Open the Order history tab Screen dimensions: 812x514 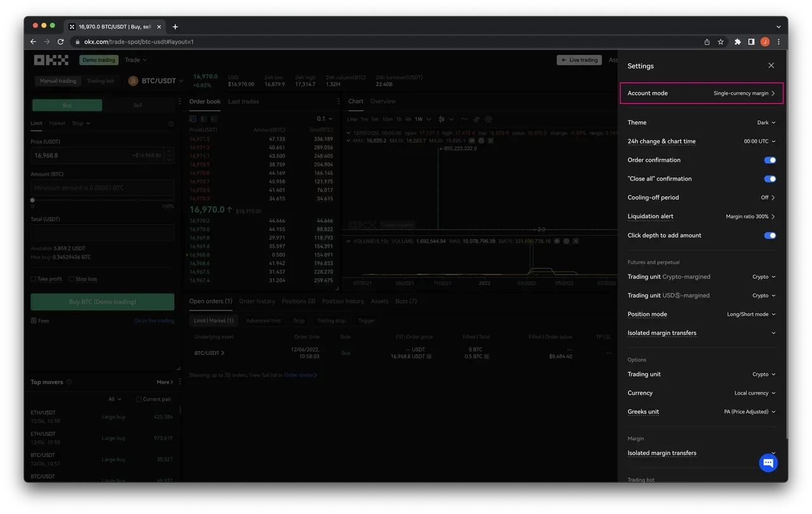click(257, 301)
